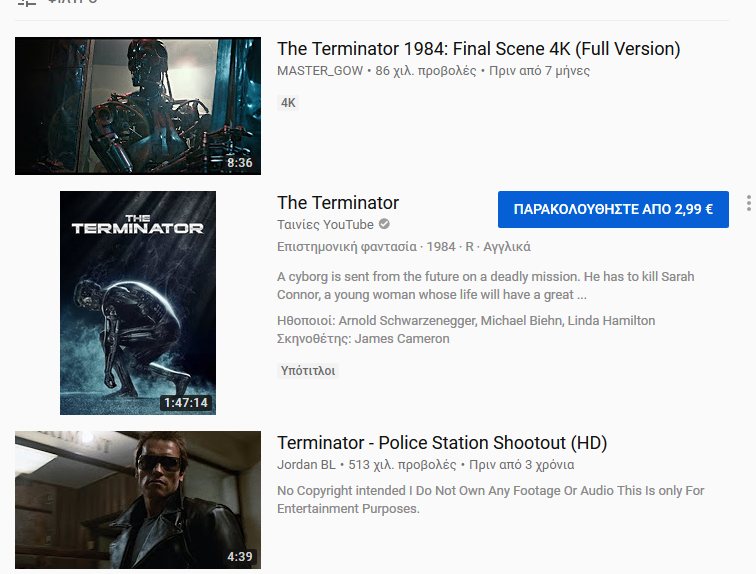
Task: Click '513 χιλ. προβολές' view count
Action: tap(402, 465)
